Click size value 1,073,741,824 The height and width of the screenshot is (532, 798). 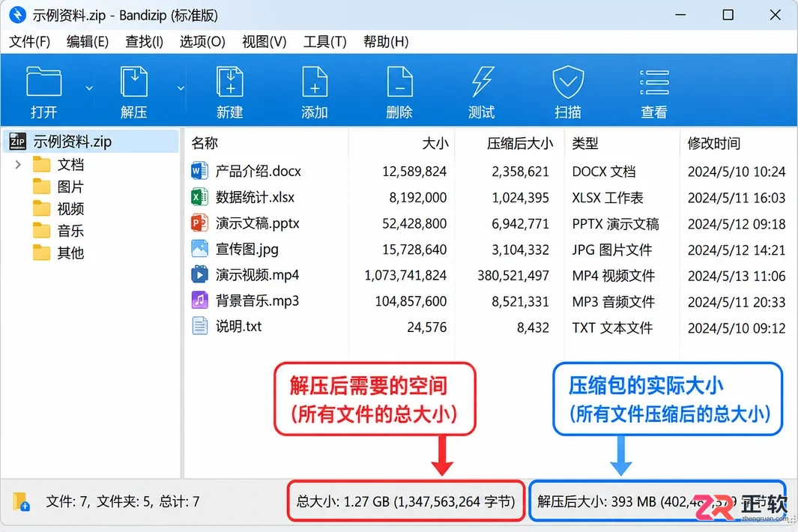pyautogui.click(x=405, y=276)
